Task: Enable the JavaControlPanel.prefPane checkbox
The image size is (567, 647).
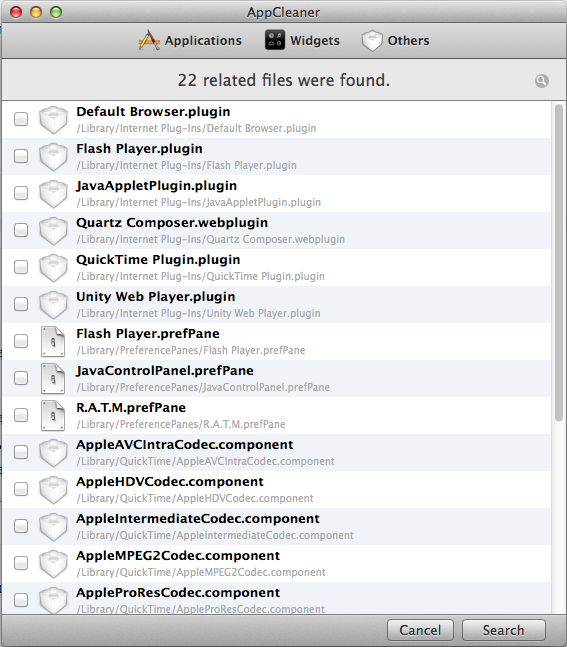Action: [21, 378]
